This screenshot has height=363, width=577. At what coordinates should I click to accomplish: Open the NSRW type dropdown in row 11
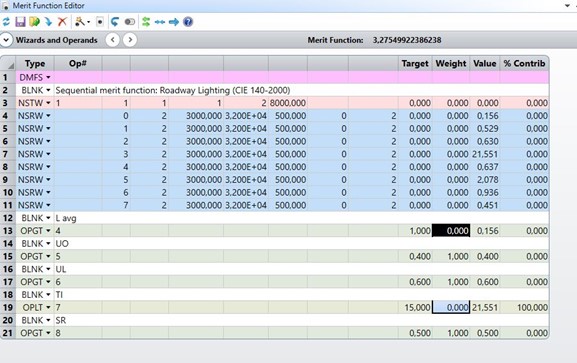(48, 205)
